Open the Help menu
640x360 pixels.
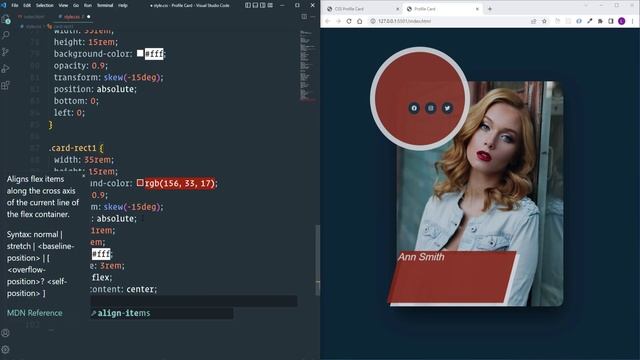coord(123,5)
